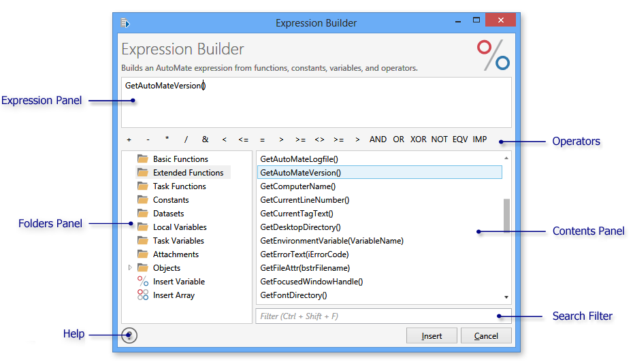Viewport: 633px width, 364px height.
Task: Insert the NOT operator
Action: coord(439,139)
